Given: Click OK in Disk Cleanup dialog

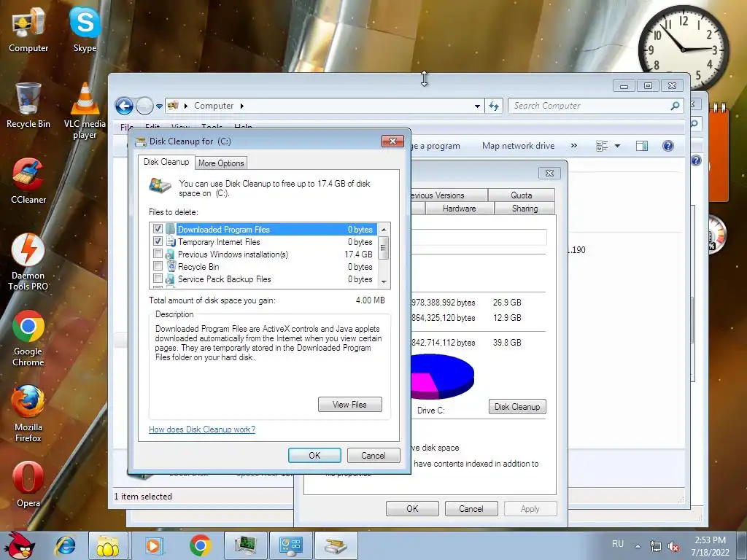Looking at the screenshot, I should tap(314, 455).
